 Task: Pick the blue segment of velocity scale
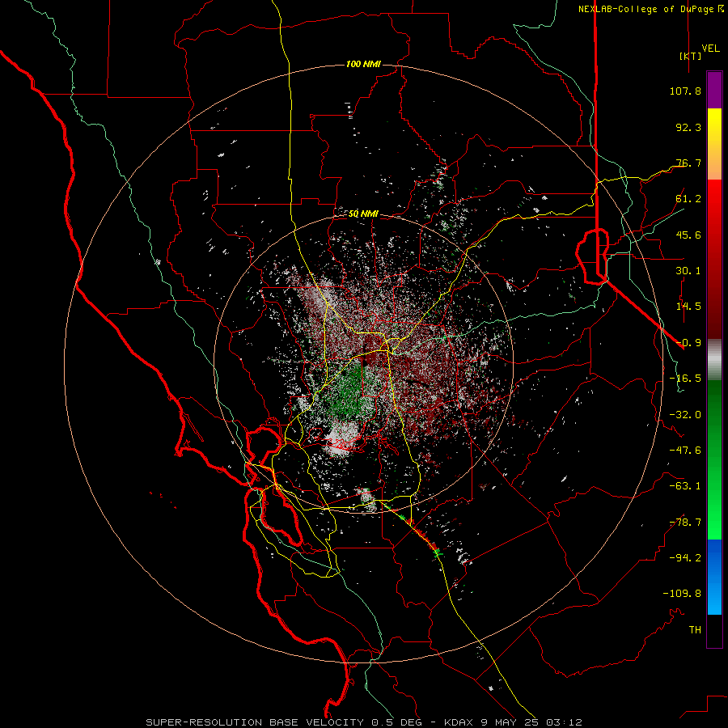tap(714, 577)
